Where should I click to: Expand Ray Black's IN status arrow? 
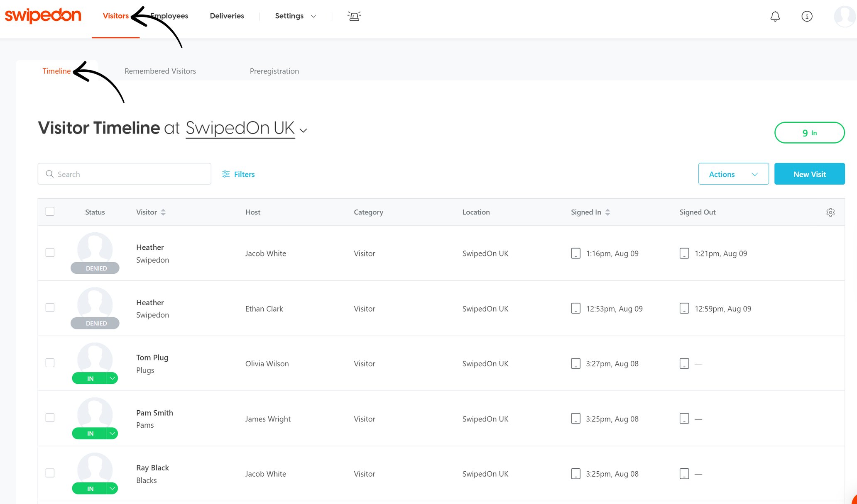click(x=112, y=489)
